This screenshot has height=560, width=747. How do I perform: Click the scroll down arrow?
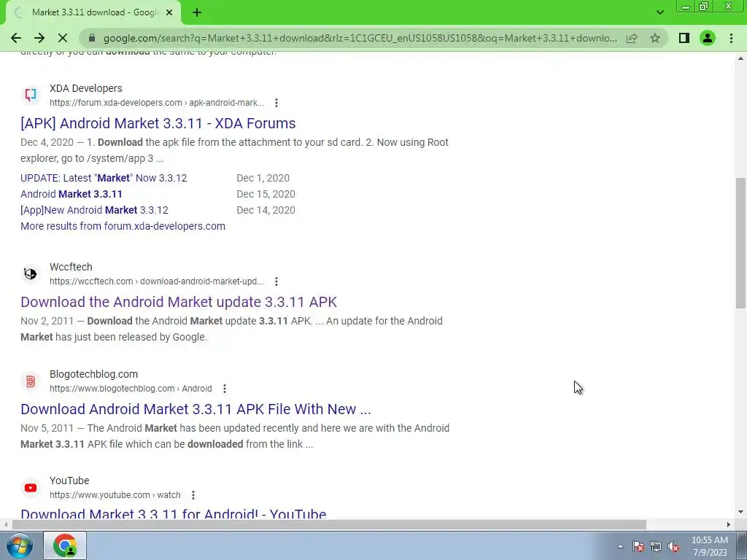[740, 513]
